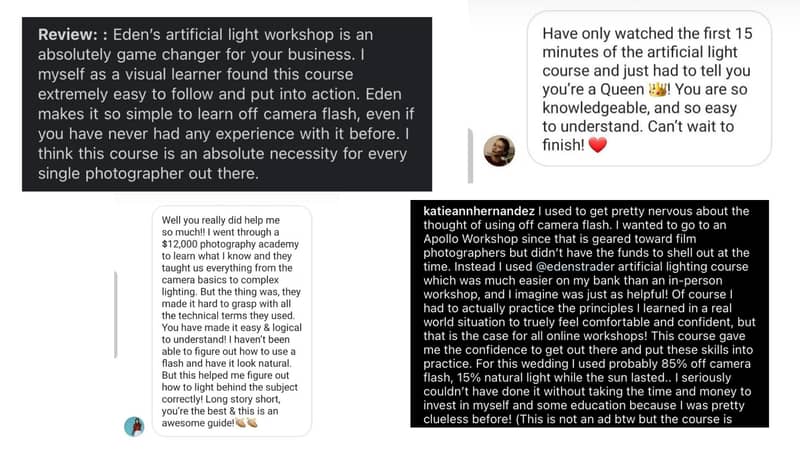Click the '$12,000 photography academy' text
This screenshot has width=800, height=450.
click(230, 244)
